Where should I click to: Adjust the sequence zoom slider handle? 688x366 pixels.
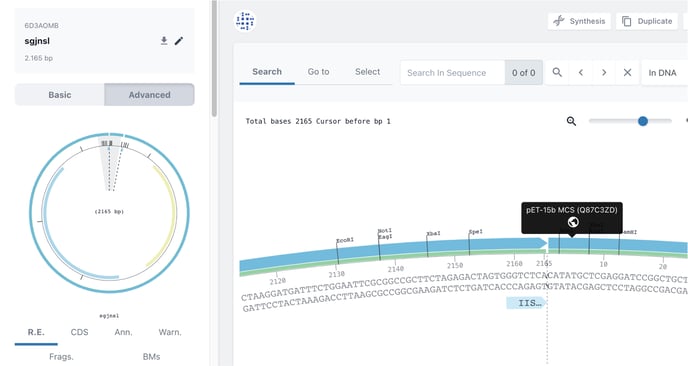643,121
